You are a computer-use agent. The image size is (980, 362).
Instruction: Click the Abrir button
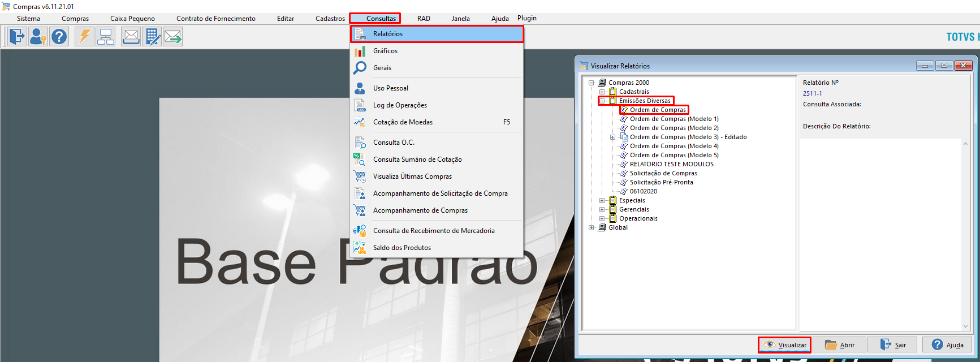pyautogui.click(x=839, y=344)
